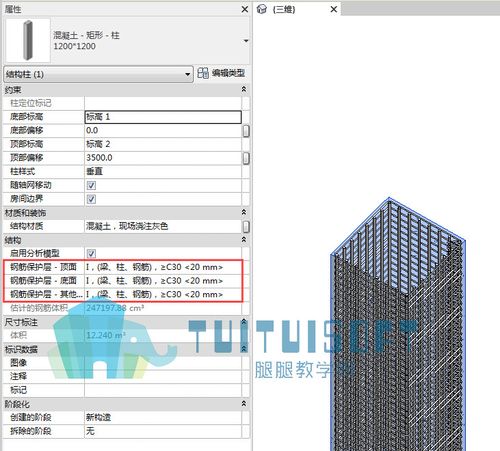500x451 pixels.
Task: Click the 估计的钢筋体积 value
Action: pyautogui.click(x=163, y=308)
